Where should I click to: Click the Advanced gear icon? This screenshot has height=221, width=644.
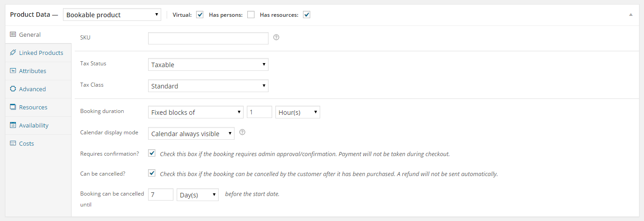pyautogui.click(x=13, y=89)
